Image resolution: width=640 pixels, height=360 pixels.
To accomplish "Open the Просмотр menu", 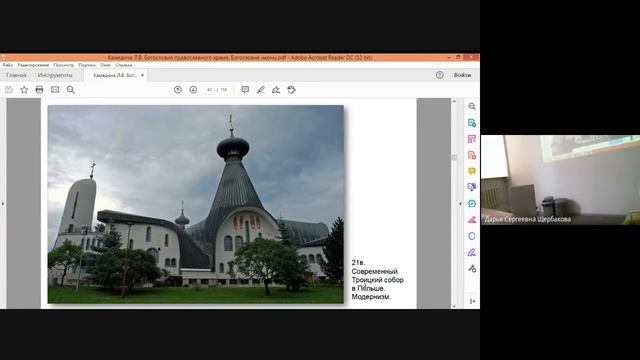I will pyautogui.click(x=64, y=65).
